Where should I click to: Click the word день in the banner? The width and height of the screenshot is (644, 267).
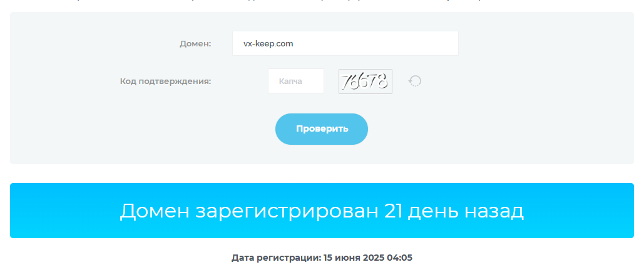click(432, 211)
